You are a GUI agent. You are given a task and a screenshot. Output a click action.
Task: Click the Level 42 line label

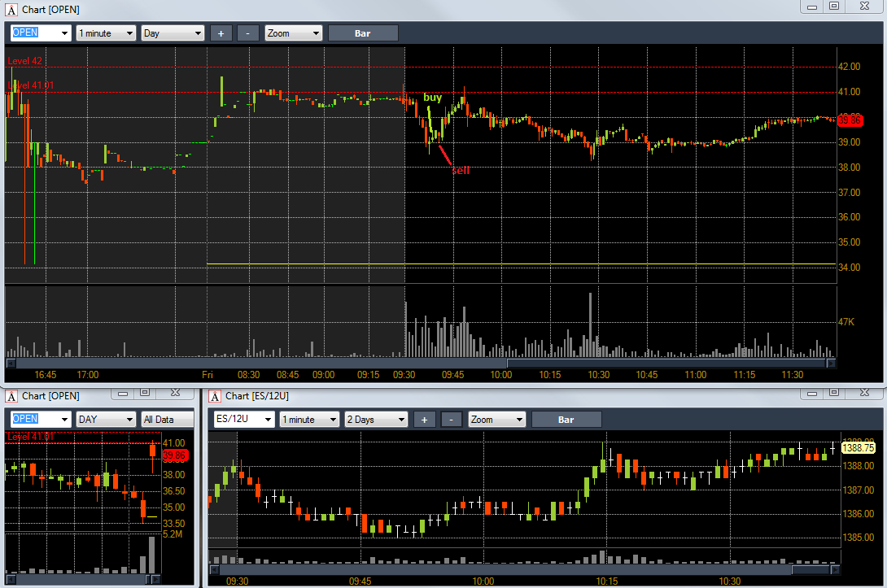pos(25,61)
